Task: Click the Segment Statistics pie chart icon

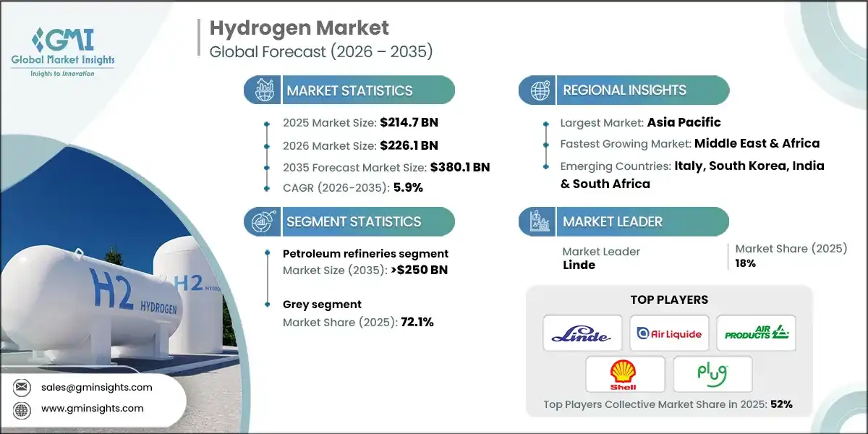Action: click(261, 221)
